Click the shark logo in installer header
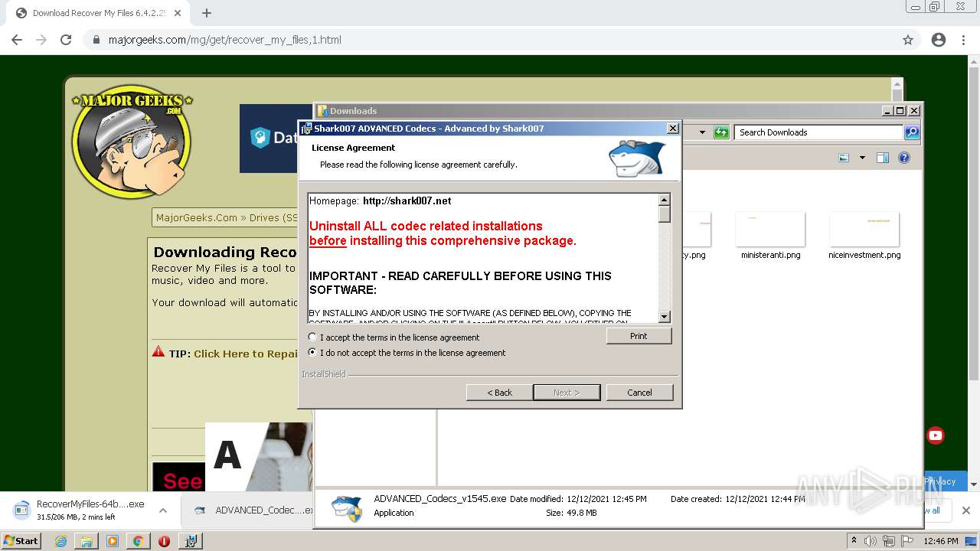 point(637,158)
